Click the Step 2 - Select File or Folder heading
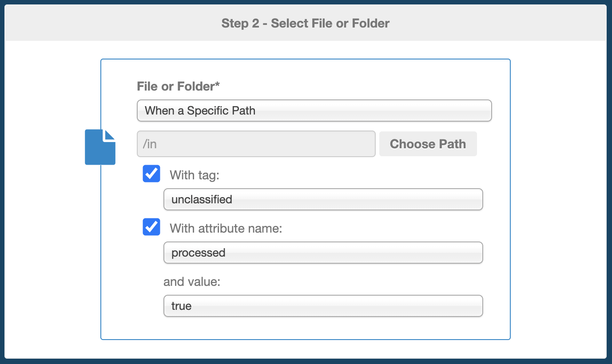 click(x=306, y=23)
